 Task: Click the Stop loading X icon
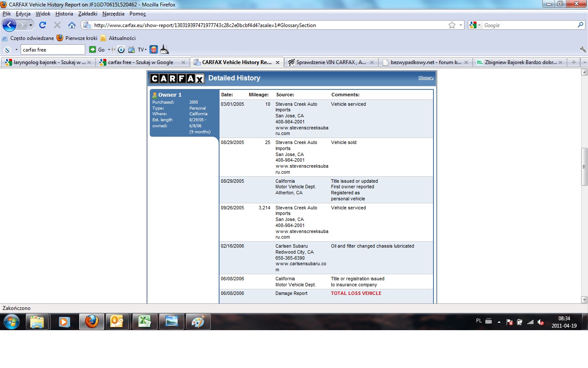(x=57, y=25)
